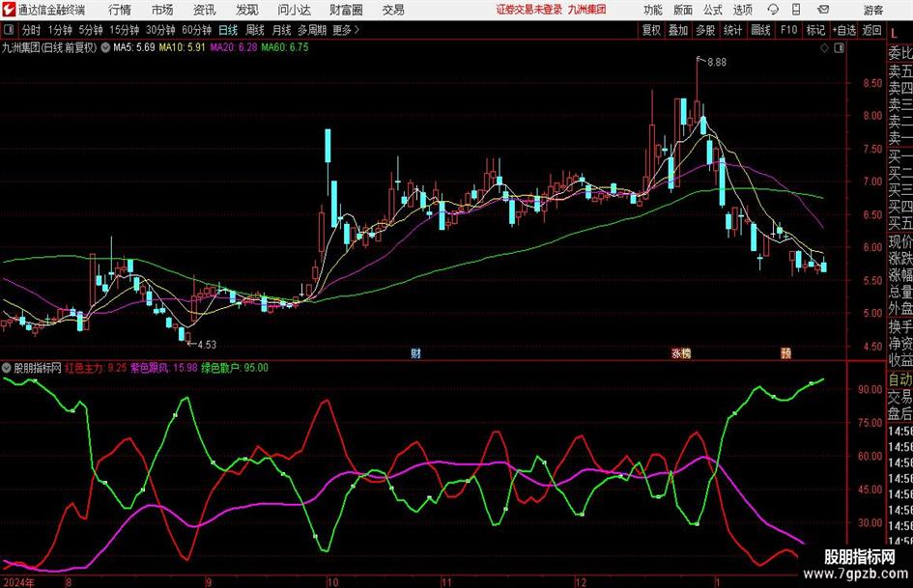The width and height of the screenshot is (913, 588).
Task: Toggle the left panel layout icon
Action: (x=8, y=30)
